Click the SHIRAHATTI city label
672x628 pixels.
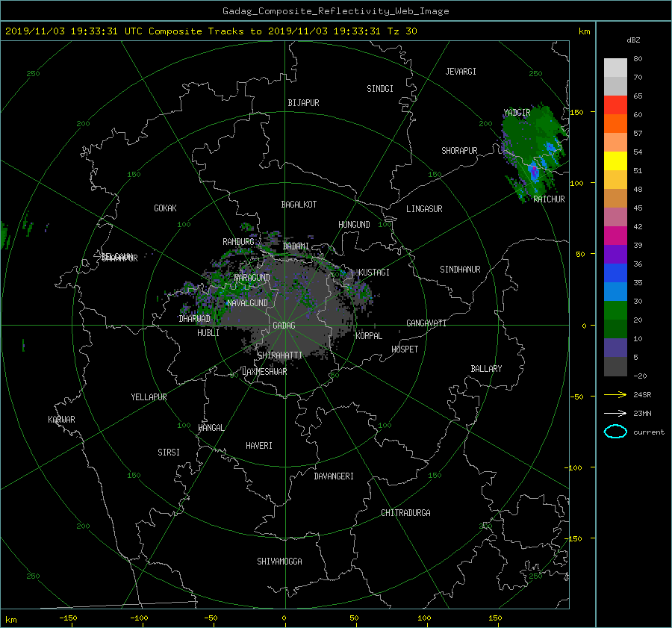coord(280,355)
